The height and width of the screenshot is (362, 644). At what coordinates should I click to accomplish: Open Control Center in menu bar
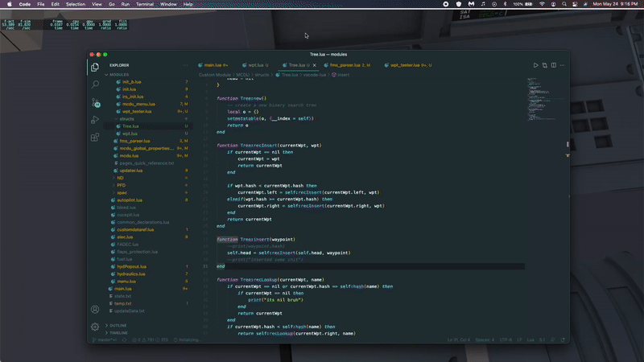(x=575, y=4)
